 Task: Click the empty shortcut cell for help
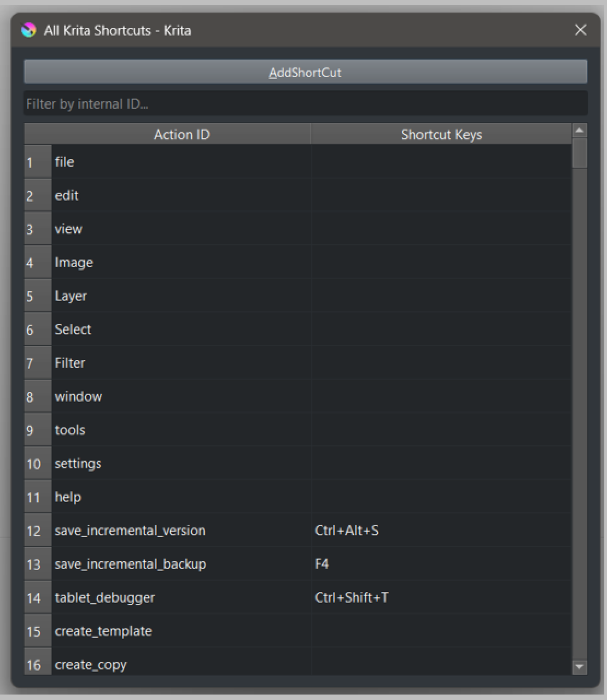tap(441, 497)
